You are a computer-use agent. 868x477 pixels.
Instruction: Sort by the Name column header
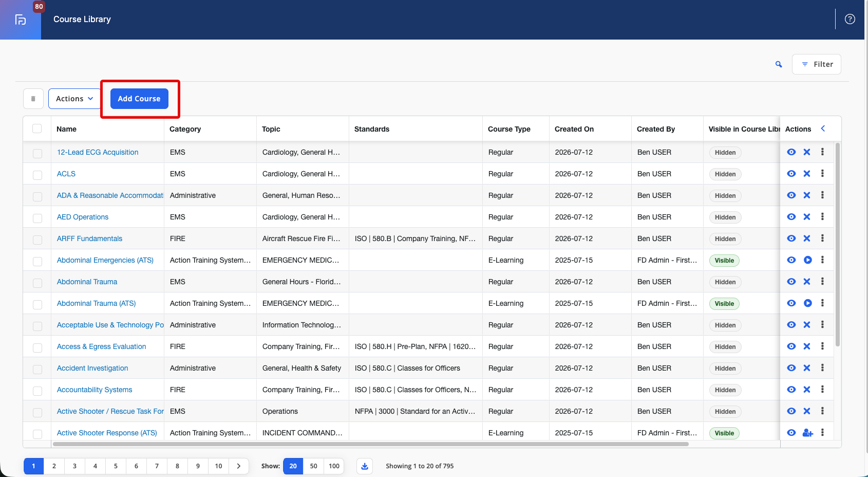[x=66, y=129]
